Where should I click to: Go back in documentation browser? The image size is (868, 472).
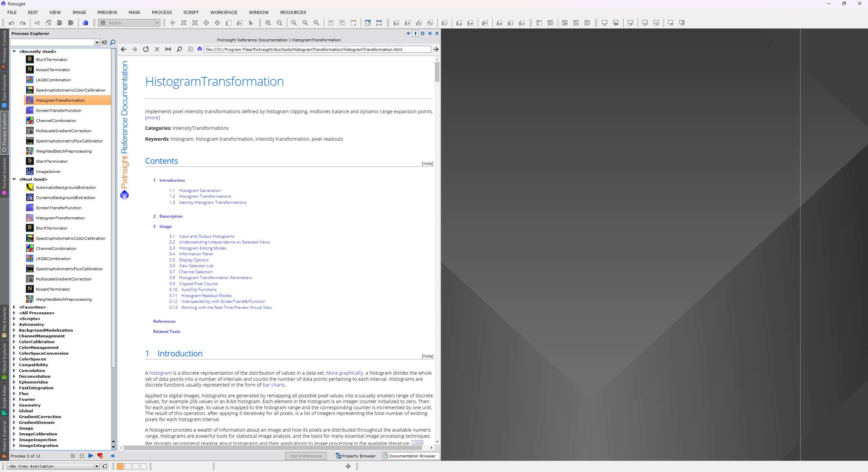123,49
